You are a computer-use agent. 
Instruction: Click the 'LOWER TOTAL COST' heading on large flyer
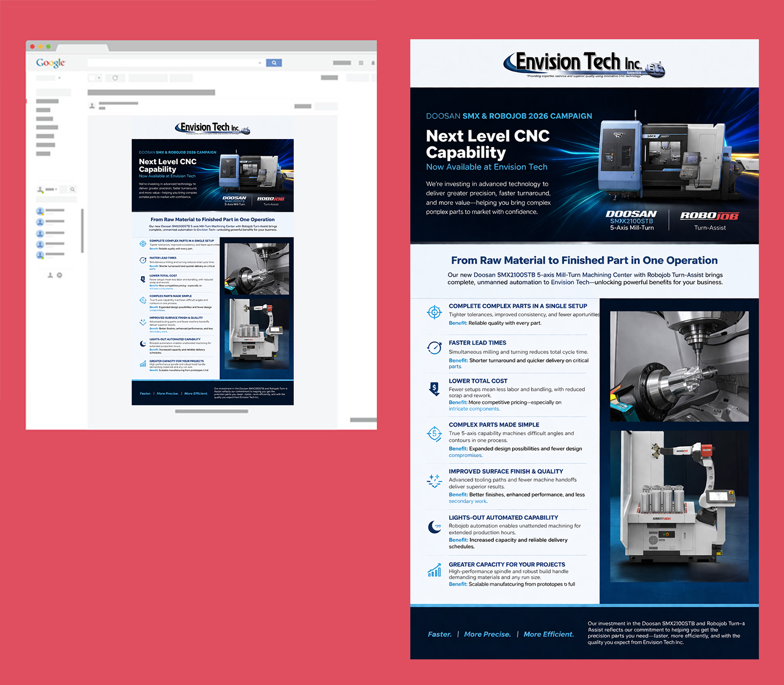point(478,381)
